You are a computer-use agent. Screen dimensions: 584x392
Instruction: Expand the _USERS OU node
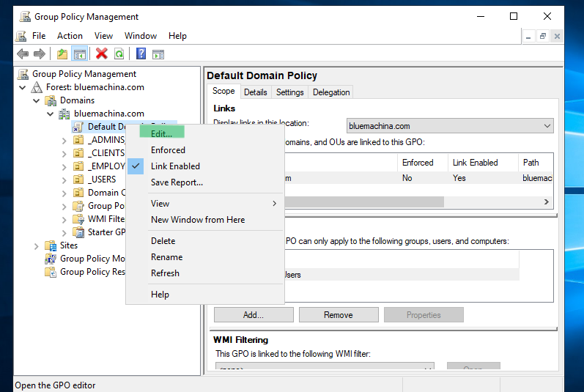(x=64, y=180)
